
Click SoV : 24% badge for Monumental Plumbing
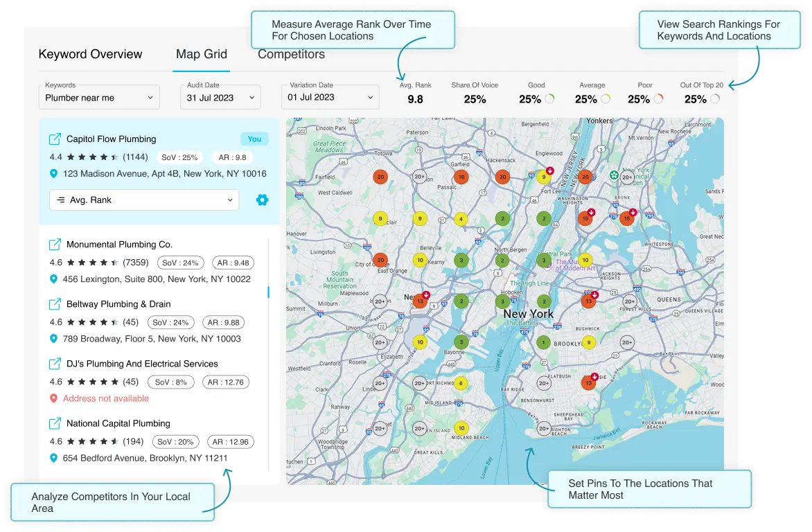point(180,263)
